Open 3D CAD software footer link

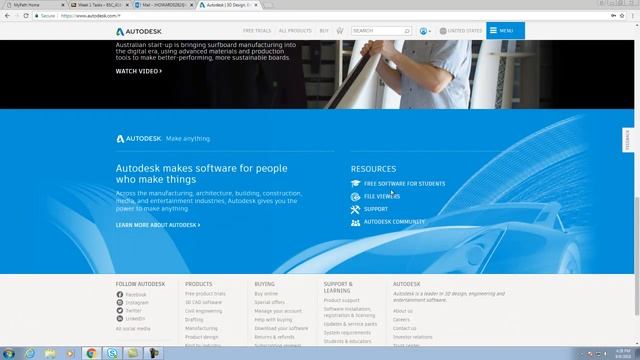pos(203,302)
